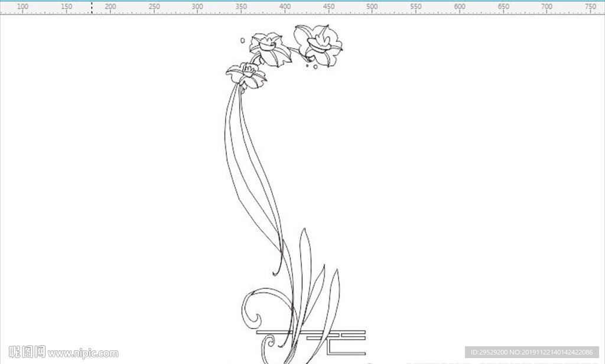Click the 300 mark on the ruler
This screenshot has width=605, height=364.
pos(197,6)
